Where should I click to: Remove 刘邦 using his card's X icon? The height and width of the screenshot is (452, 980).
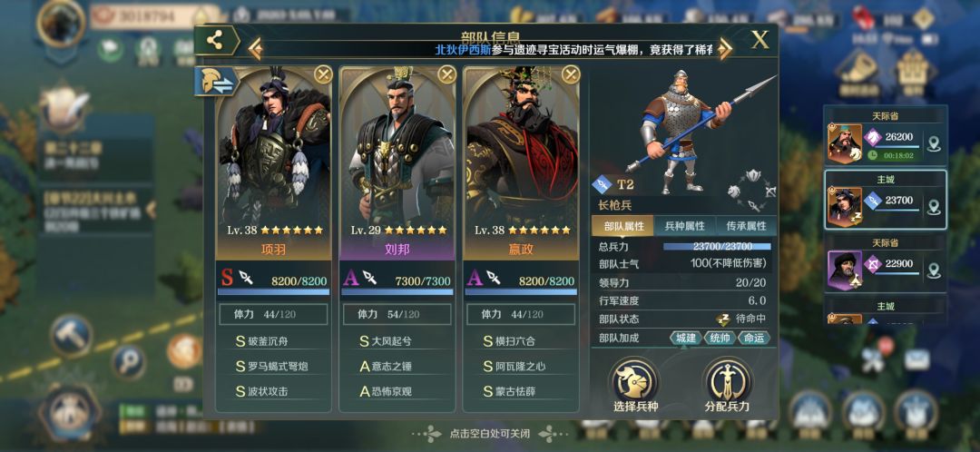[446, 75]
